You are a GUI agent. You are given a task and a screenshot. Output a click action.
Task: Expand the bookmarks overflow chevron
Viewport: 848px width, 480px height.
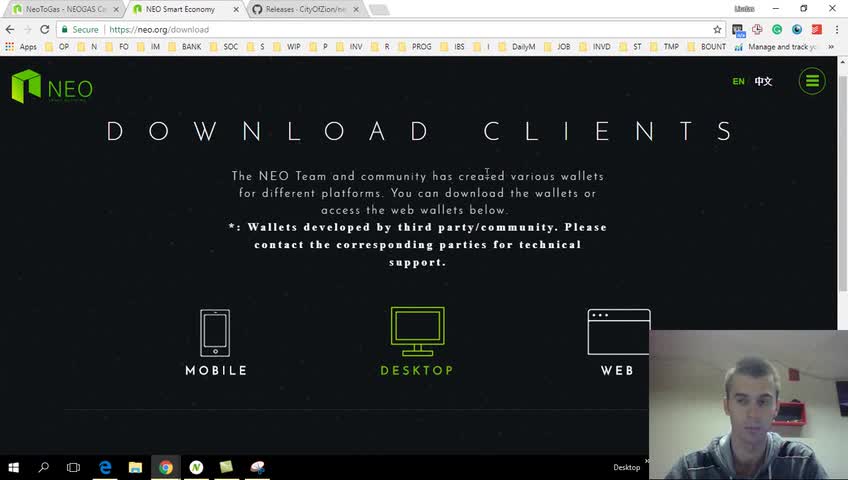click(831, 46)
